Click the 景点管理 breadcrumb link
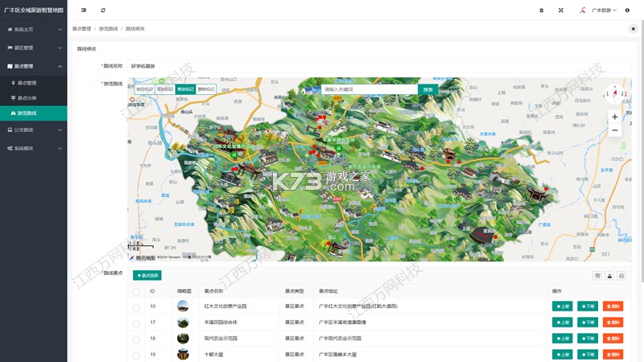644x362 pixels. (x=82, y=29)
